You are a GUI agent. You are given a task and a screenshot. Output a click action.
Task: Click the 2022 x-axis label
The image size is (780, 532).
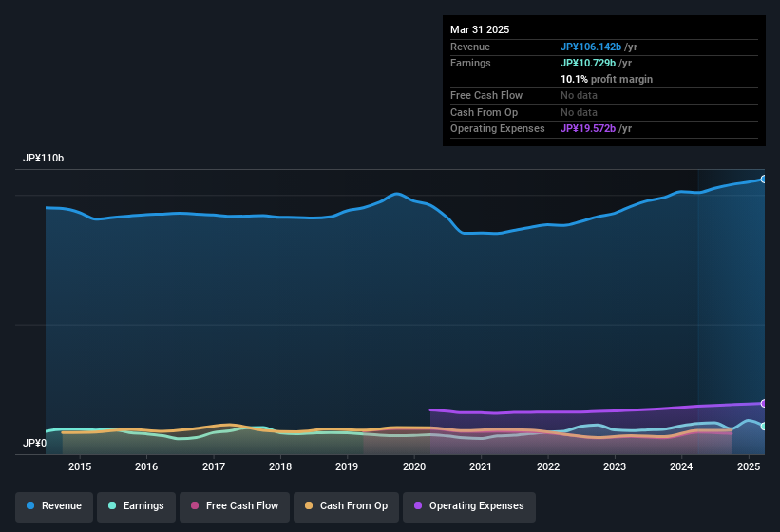[547, 466]
